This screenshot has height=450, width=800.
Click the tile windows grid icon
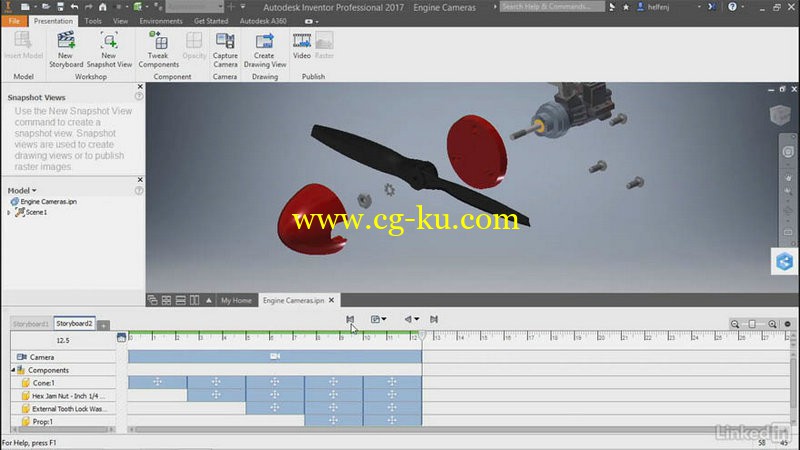[x=166, y=300]
